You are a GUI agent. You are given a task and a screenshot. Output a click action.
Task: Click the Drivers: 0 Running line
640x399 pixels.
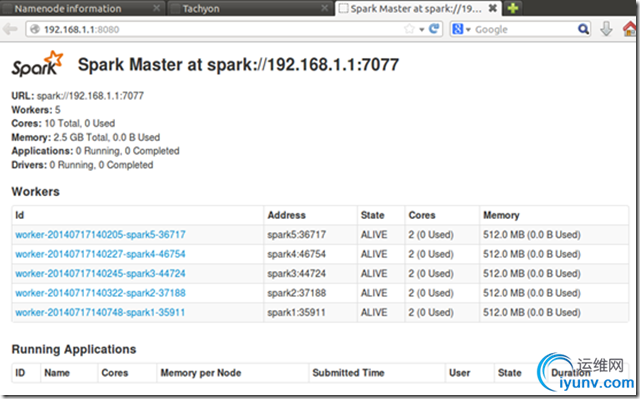click(82, 165)
